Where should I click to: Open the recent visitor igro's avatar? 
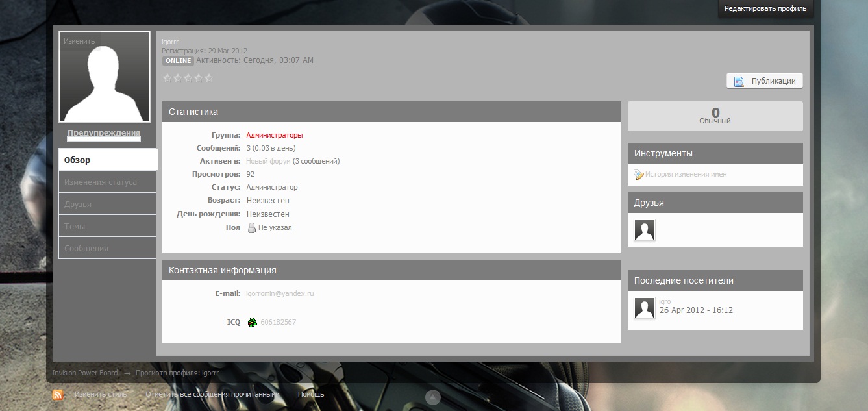[x=645, y=308]
